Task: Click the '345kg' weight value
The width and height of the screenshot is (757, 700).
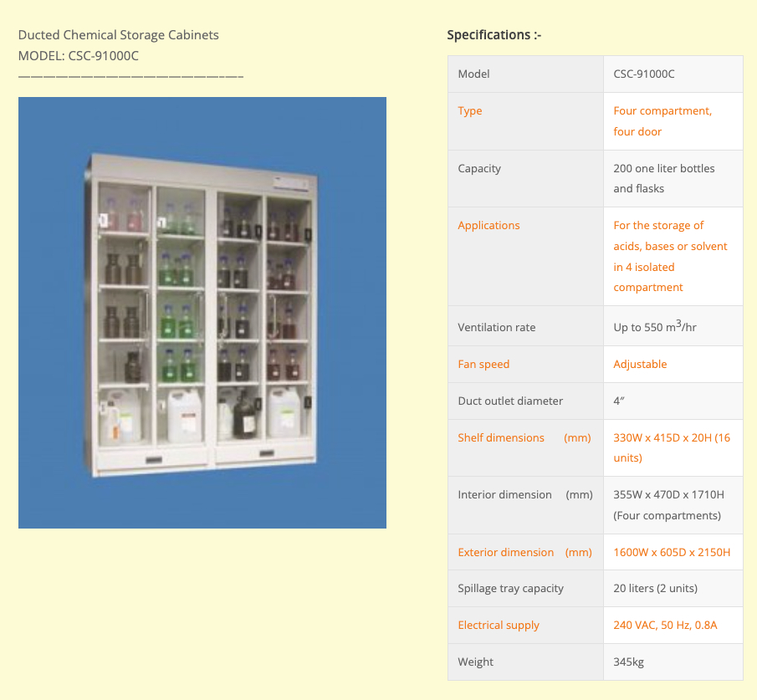Action: pyautogui.click(x=628, y=662)
